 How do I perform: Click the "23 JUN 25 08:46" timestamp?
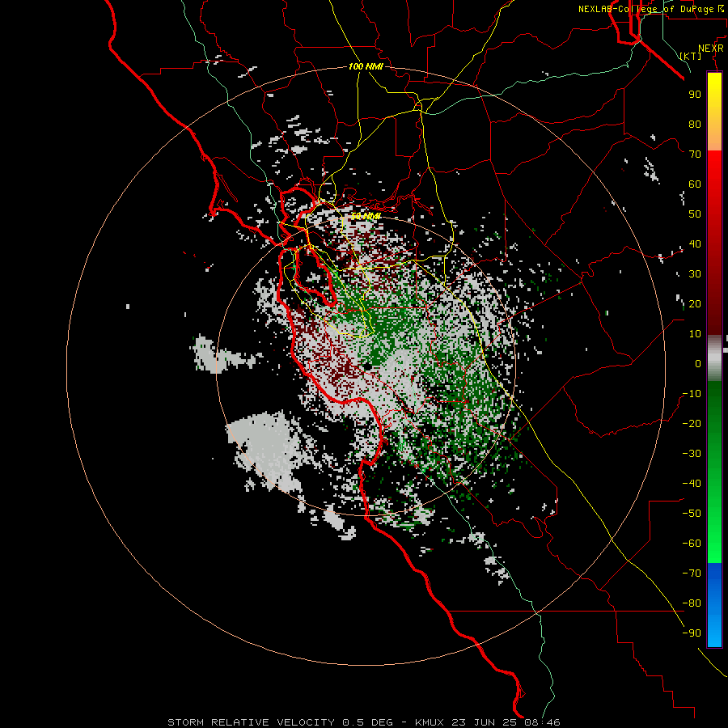(x=506, y=722)
